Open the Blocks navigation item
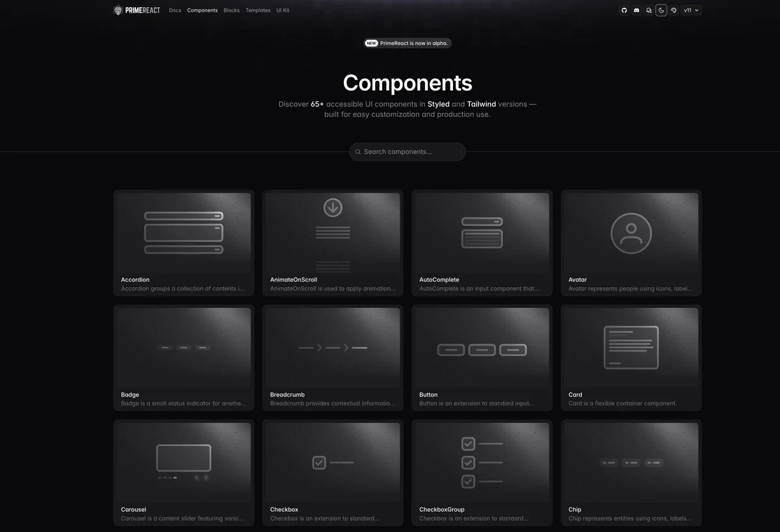The height and width of the screenshot is (532, 780). pos(231,10)
